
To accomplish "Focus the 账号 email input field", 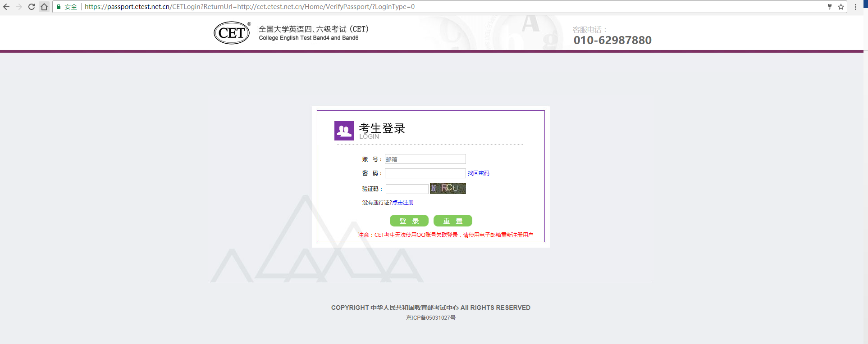I will point(425,159).
